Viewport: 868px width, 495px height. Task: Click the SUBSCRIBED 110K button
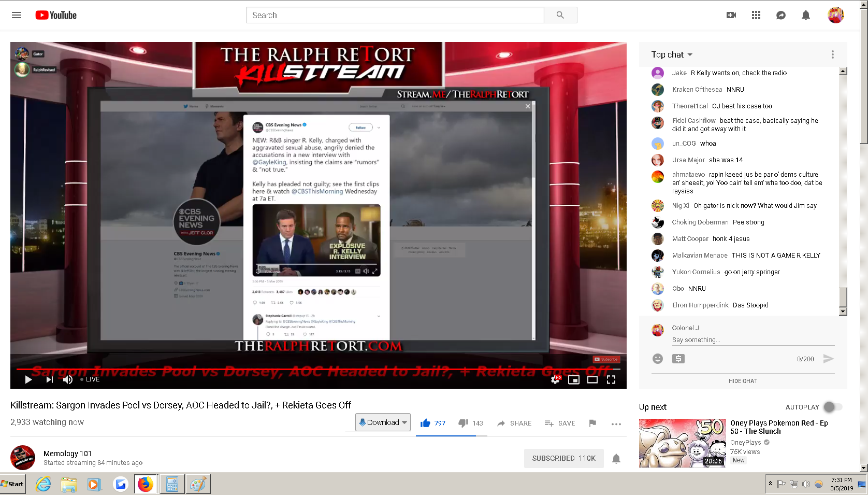564,458
